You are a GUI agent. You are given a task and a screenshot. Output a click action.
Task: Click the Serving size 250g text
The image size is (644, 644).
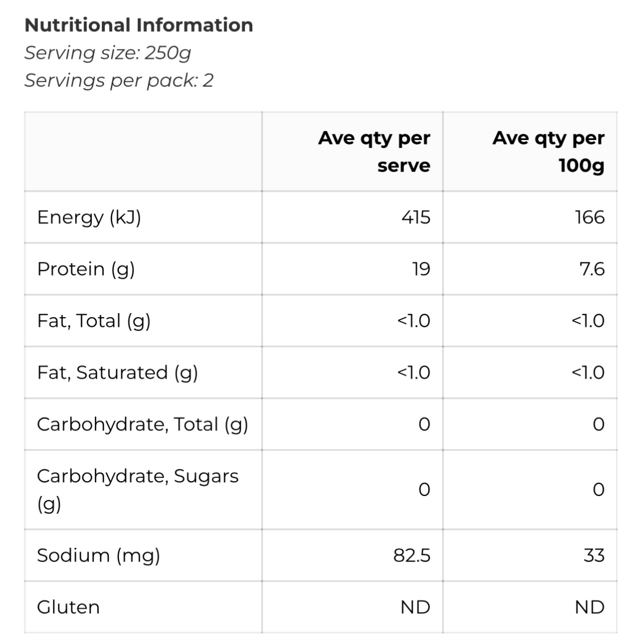pyautogui.click(x=108, y=52)
